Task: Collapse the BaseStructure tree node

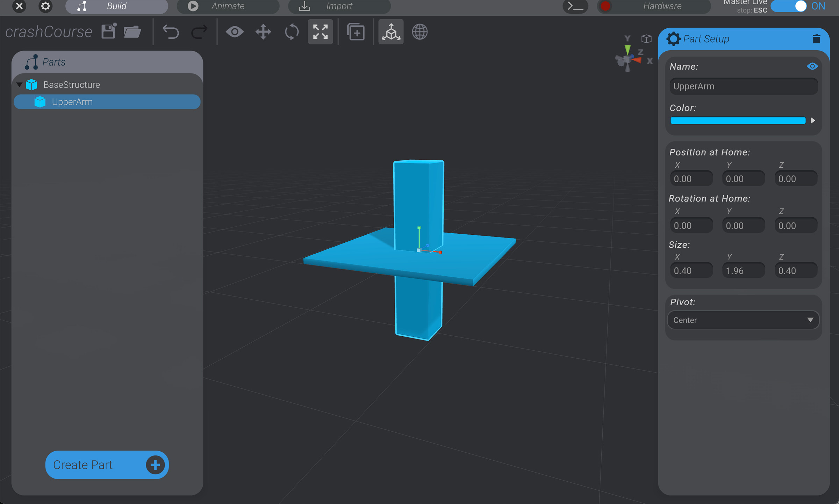Action: pos(20,84)
